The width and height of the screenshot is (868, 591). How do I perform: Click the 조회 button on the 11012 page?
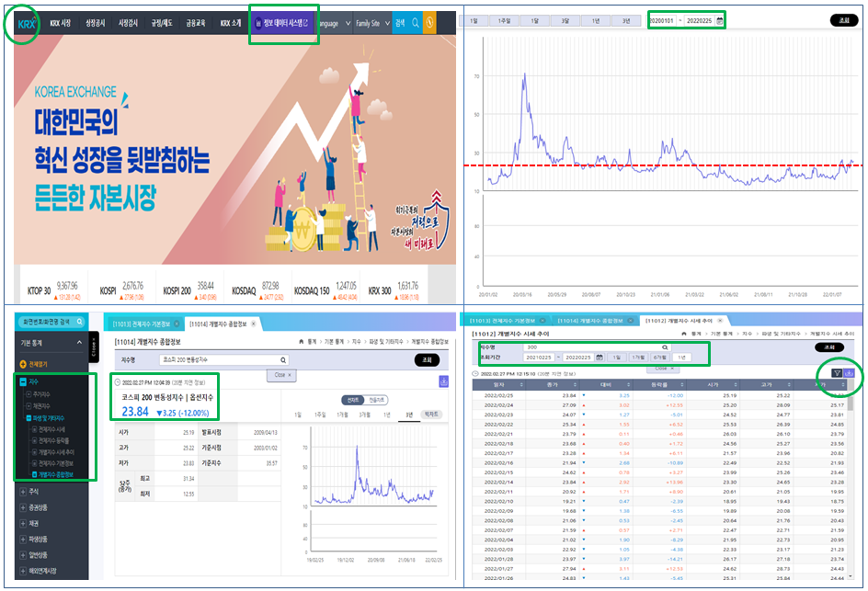point(828,347)
